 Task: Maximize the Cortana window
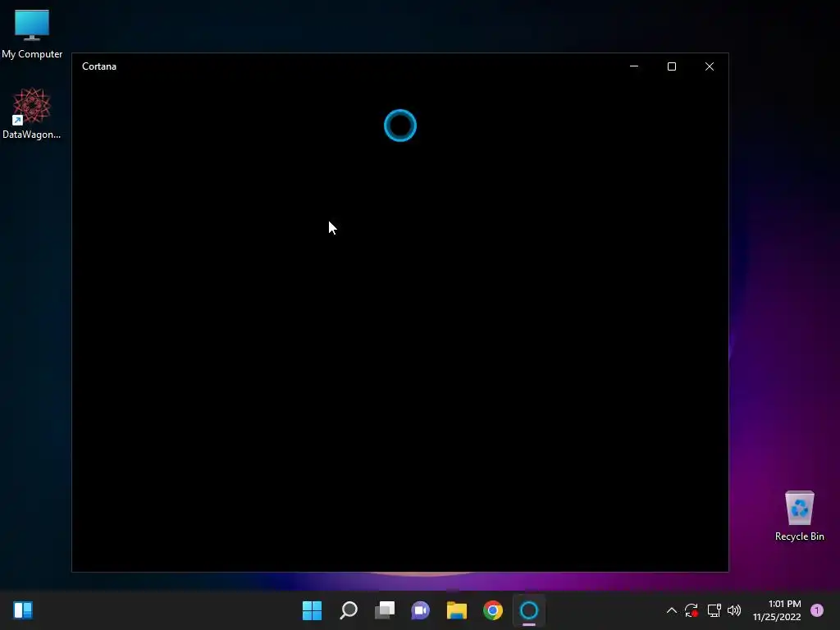(x=672, y=66)
